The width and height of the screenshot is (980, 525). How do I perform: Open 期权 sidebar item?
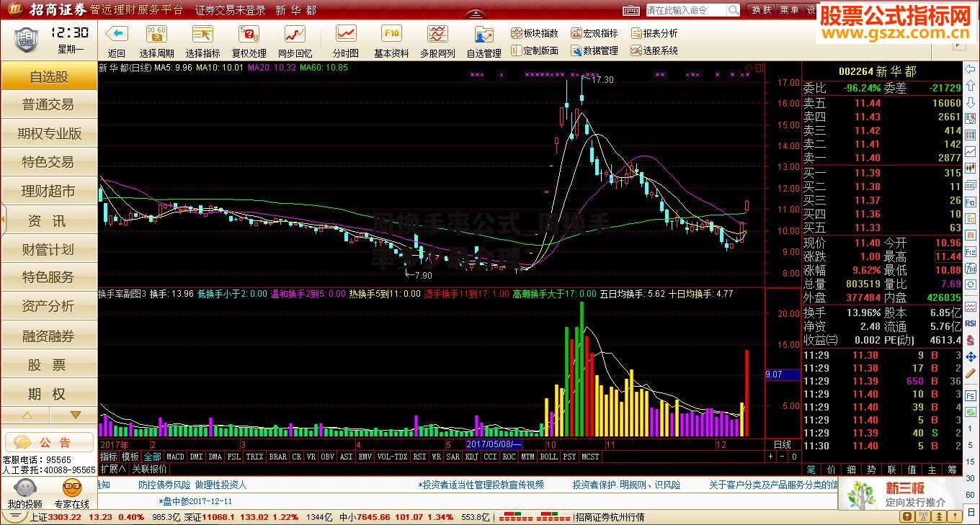[49, 394]
